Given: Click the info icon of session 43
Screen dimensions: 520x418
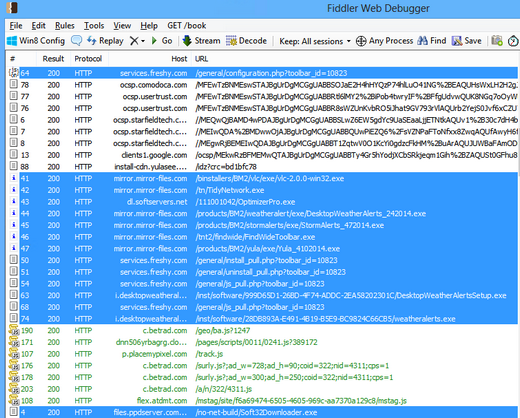Looking at the screenshot, I should [x=14, y=201].
